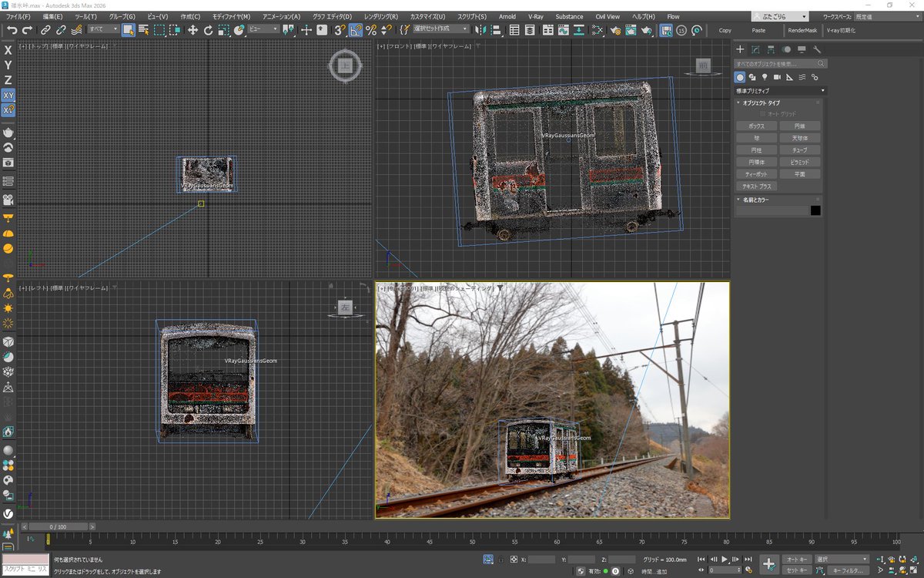Click the ティーポット primitive button
This screenshot has height=578, width=924.
[756, 174]
